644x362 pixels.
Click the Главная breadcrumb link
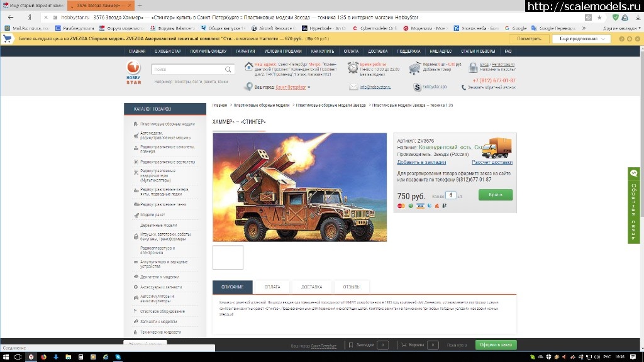coord(219,106)
